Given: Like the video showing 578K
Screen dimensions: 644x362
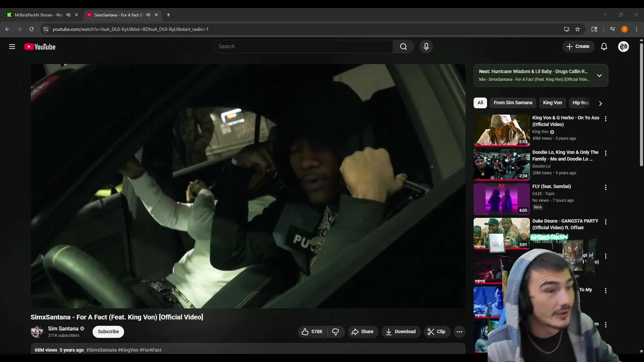Looking at the screenshot, I should point(312,332).
